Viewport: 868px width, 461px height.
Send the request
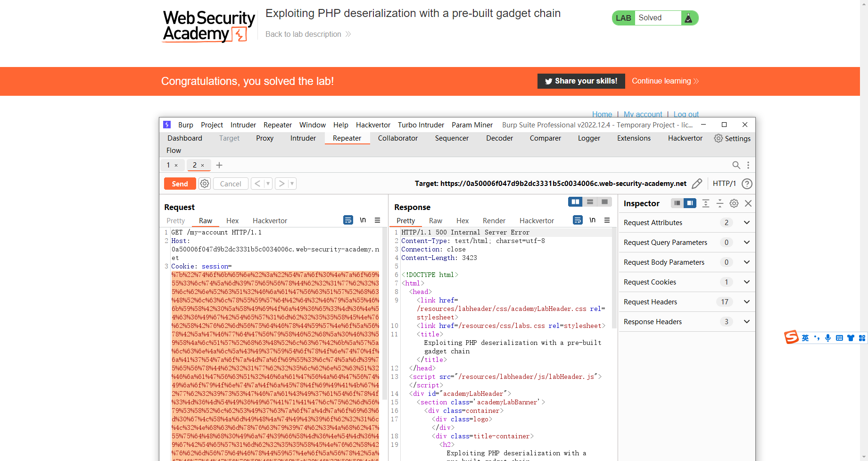180,184
